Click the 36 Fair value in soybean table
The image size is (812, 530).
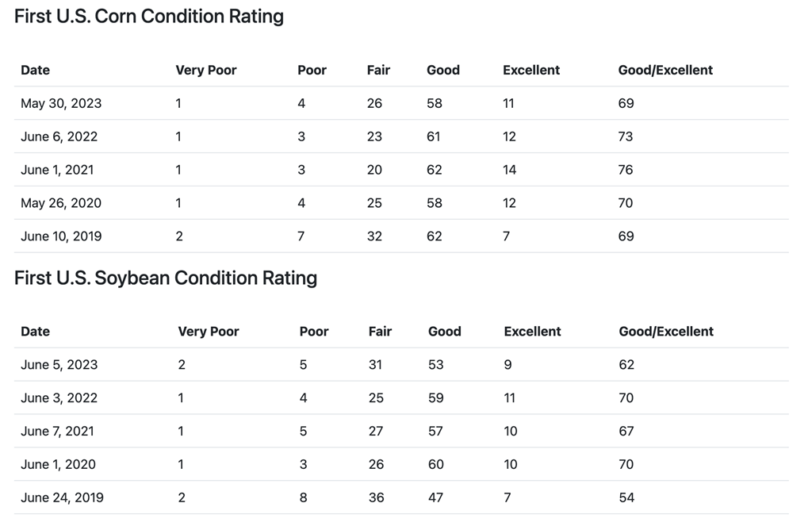(377, 498)
